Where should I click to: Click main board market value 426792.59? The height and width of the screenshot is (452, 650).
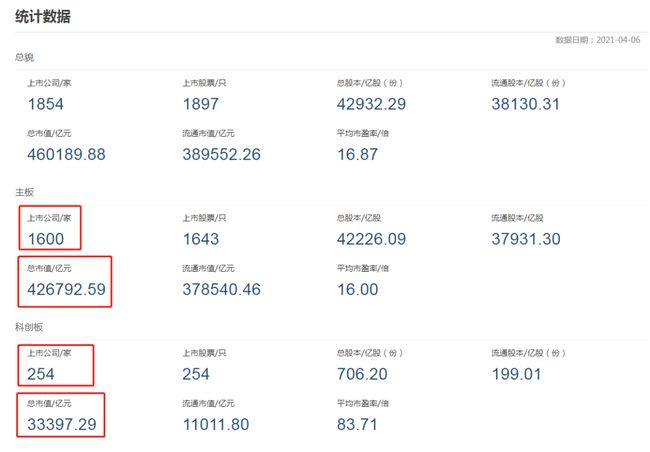66,289
